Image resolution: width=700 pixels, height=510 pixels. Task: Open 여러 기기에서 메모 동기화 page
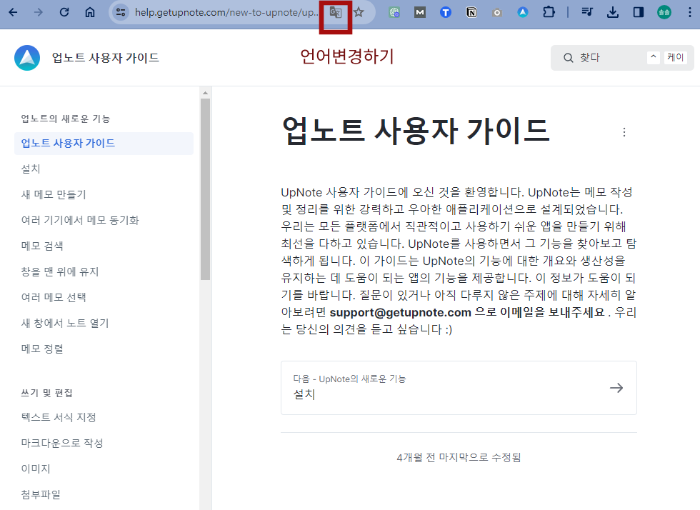(x=80, y=220)
